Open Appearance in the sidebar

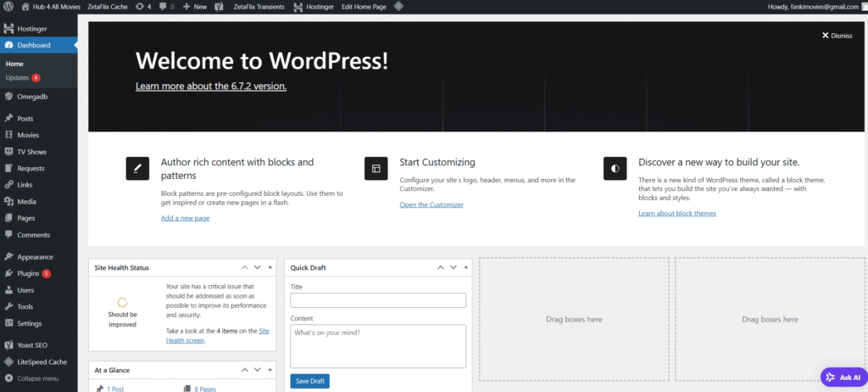tap(39, 257)
